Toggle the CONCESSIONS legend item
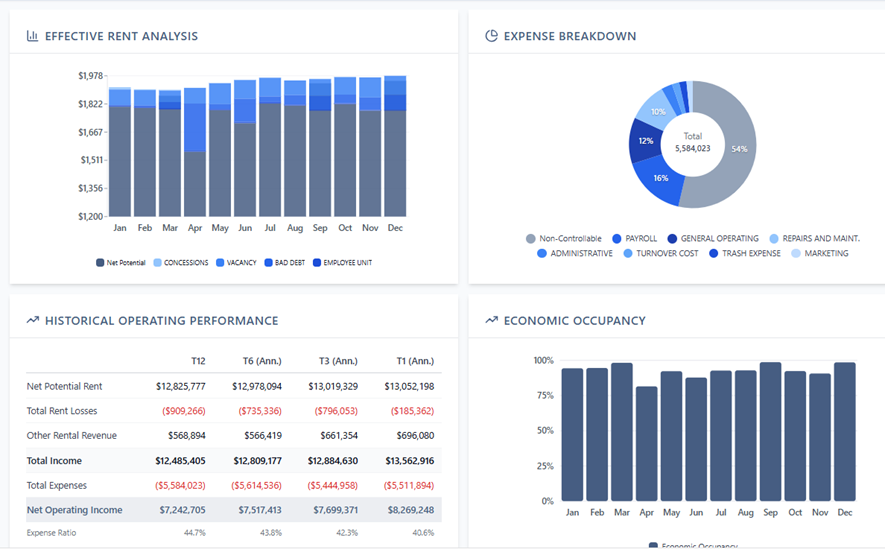The height and width of the screenshot is (549, 885). pos(181,262)
